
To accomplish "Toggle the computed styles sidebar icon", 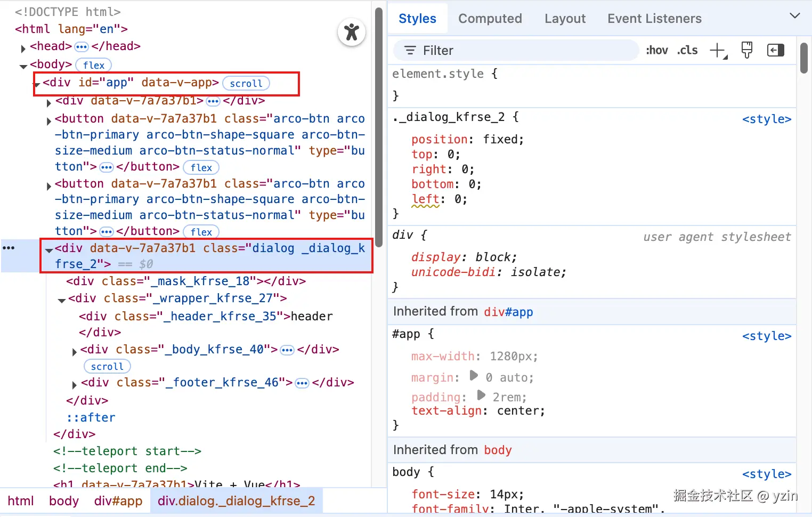I will point(775,50).
